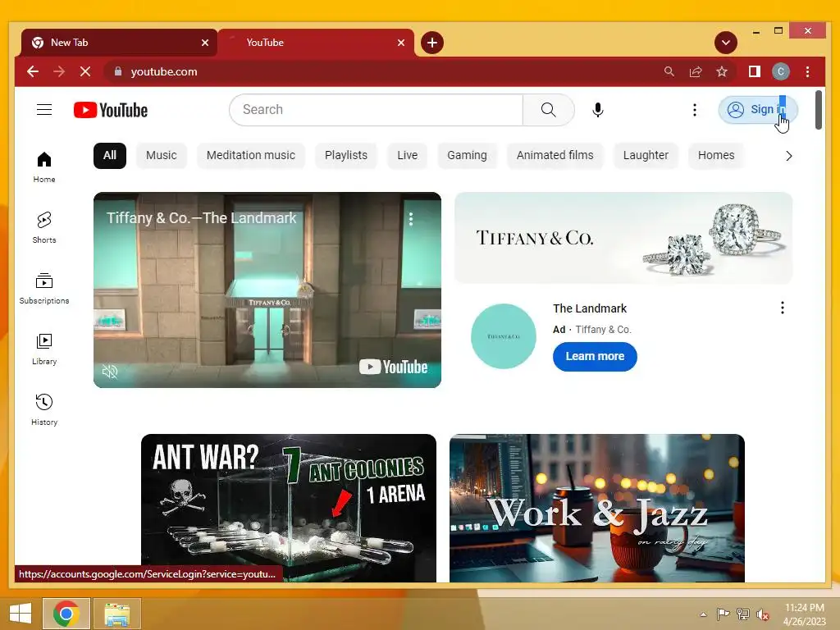Screen dimensions: 840x630
Task: Start voice search with microphone icon
Action: tap(598, 110)
